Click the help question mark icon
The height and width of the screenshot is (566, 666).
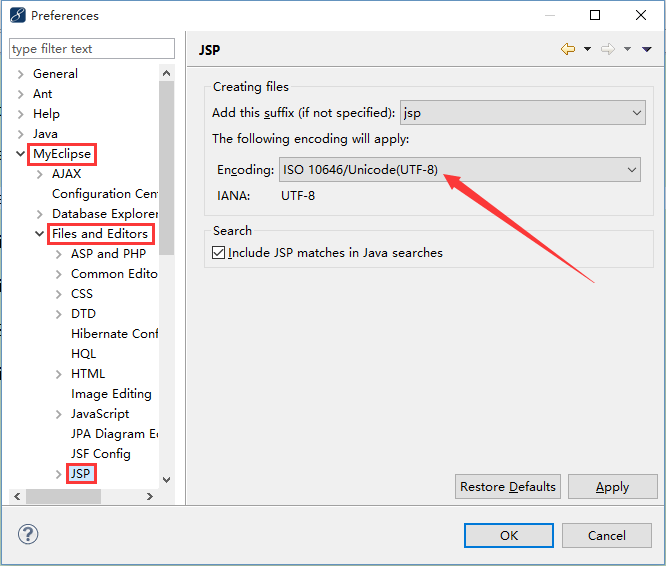coord(28,534)
